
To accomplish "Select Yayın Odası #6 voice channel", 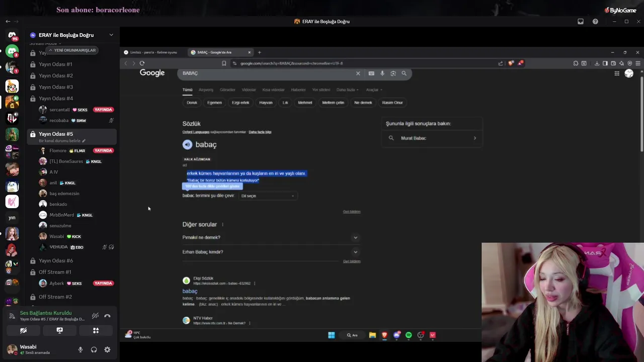I will click(x=56, y=260).
